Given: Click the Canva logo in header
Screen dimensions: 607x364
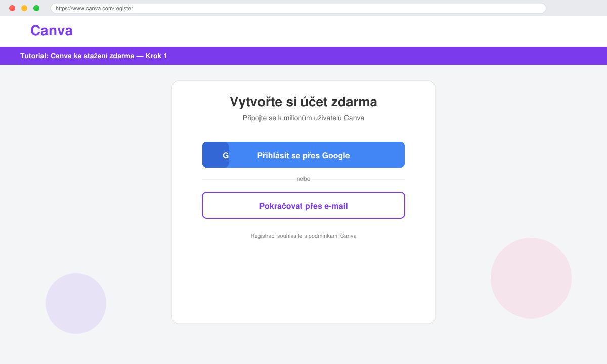Looking at the screenshot, I should click(52, 31).
